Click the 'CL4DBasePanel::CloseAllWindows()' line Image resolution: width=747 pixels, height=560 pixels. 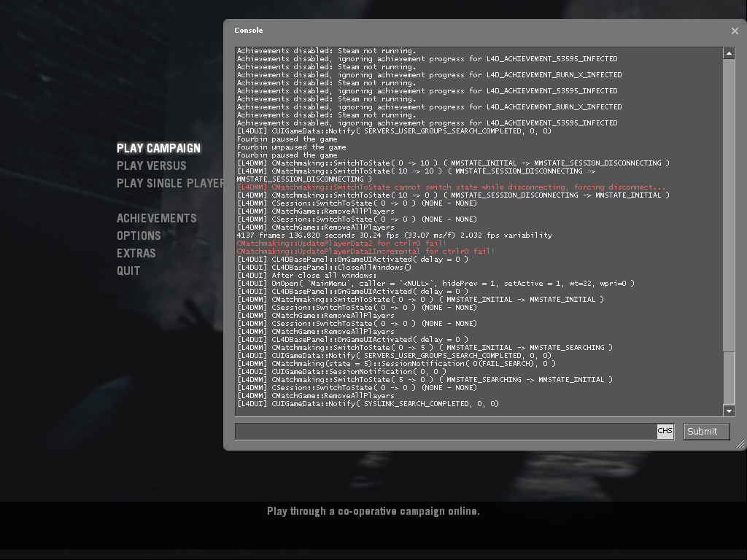(324, 268)
